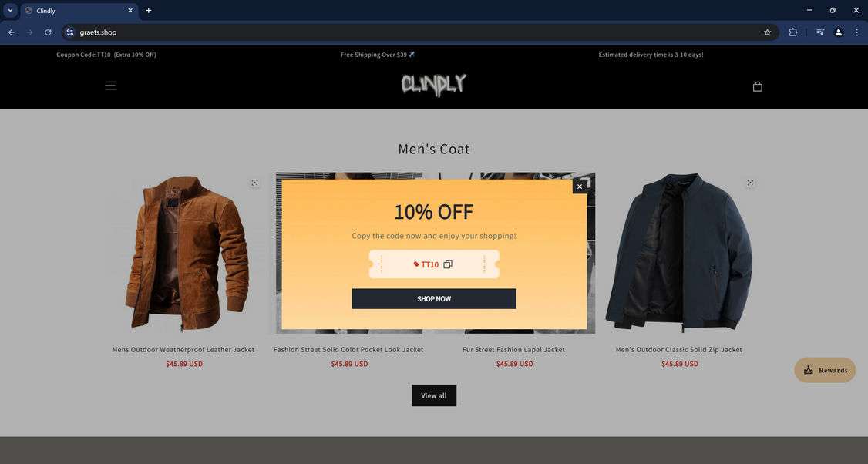The height and width of the screenshot is (464, 868).
Task: Open the Chrome three-dot menu
Action: (x=856, y=32)
